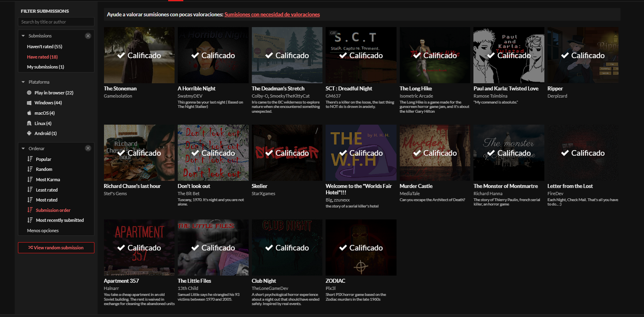Sort by Submission order
644x317 pixels.
point(53,210)
